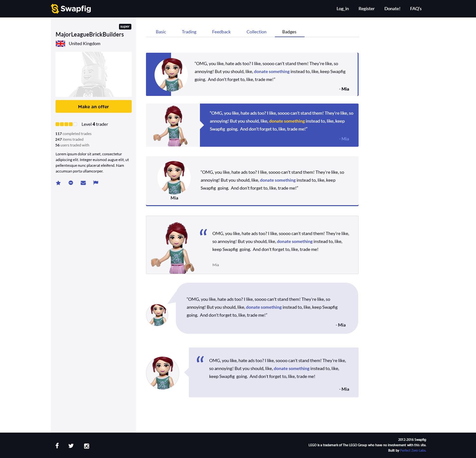Click small Mia avatar beside rounded speech bubble
Viewport: 476px width, 458px height.
157,315
